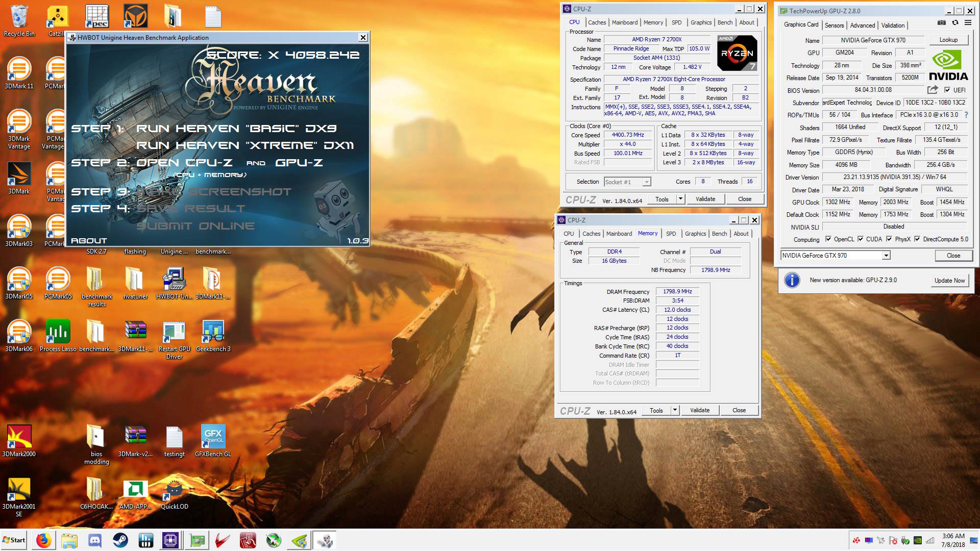Open Discord from the taskbar

coord(94,540)
